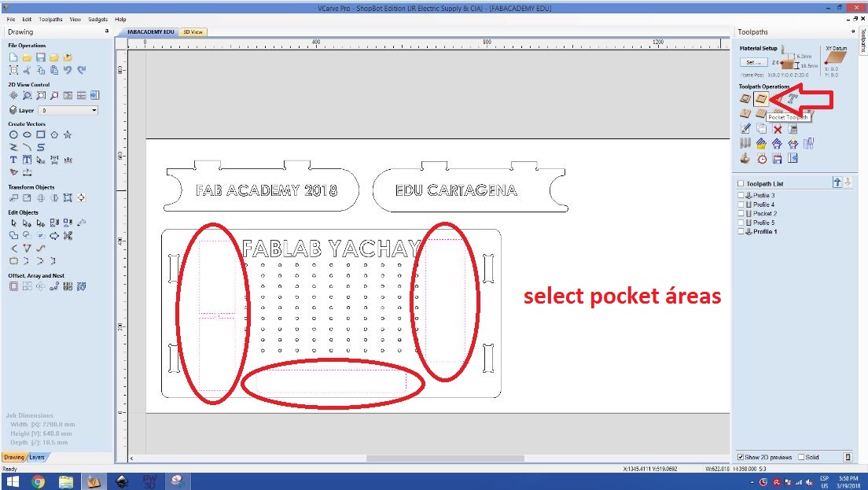Paste objects from clipboard
The height and width of the screenshot is (490, 868).
tap(54, 70)
